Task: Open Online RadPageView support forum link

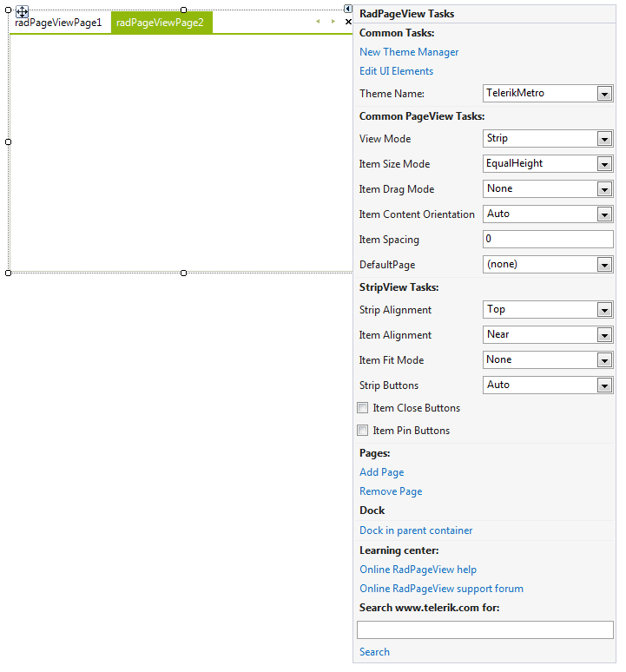Action: (441, 589)
